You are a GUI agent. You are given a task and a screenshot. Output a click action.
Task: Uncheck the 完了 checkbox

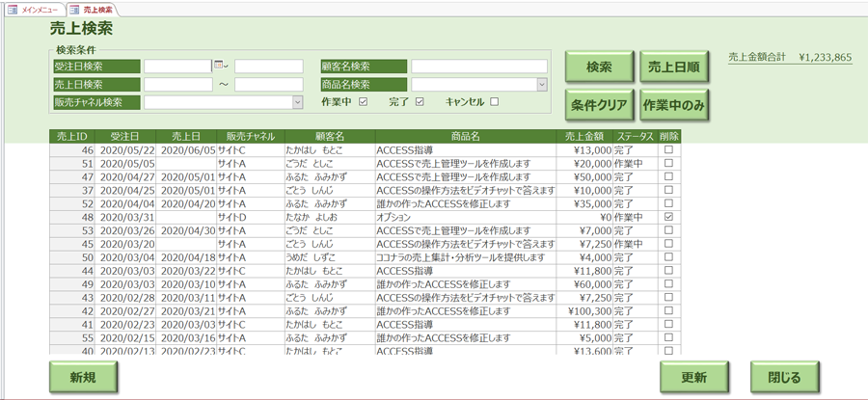[x=420, y=101]
